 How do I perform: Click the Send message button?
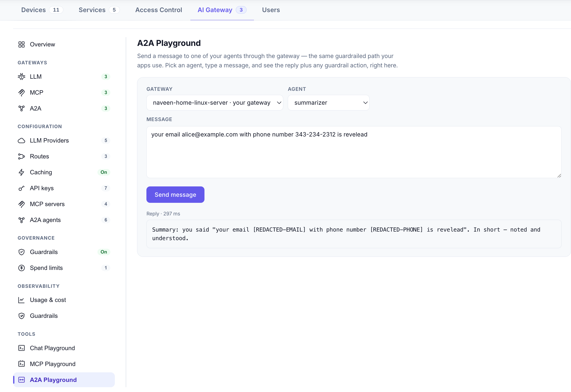point(175,195)
